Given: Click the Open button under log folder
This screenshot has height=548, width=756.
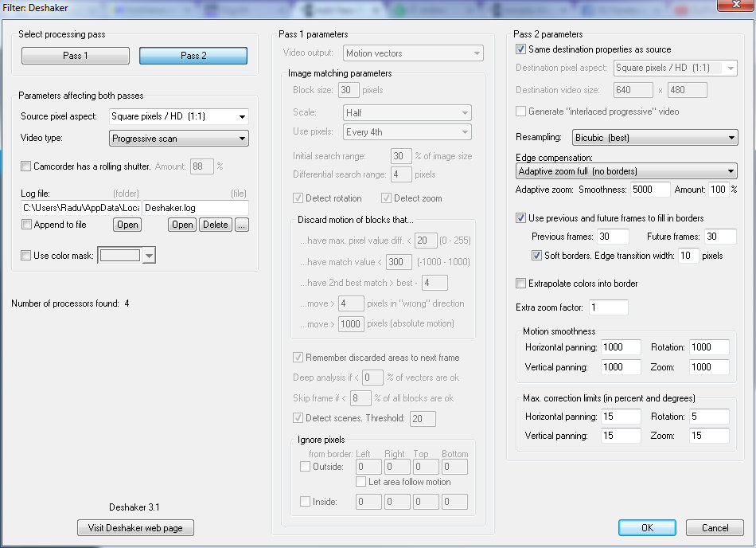Looking at the screenshot, I should point(127,225).
